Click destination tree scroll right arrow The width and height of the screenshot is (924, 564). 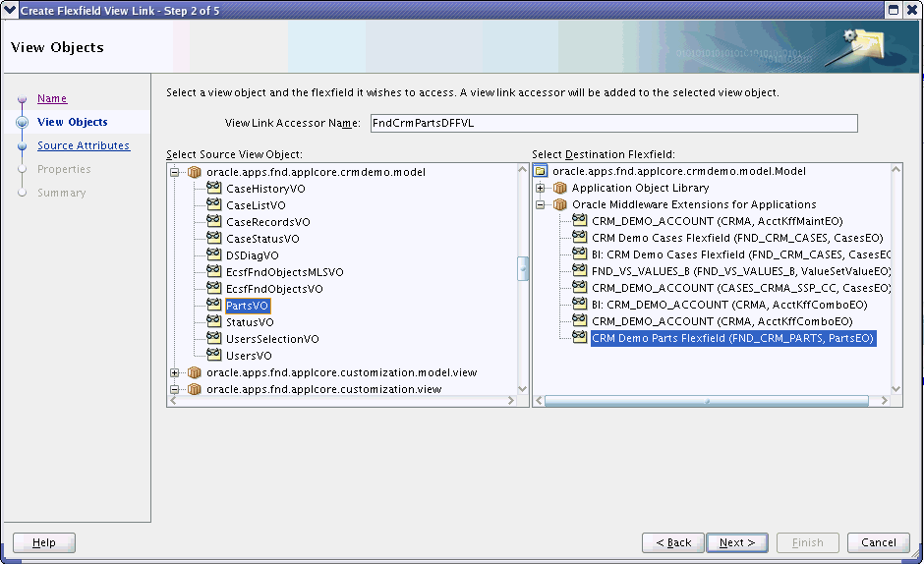[884, 401]
